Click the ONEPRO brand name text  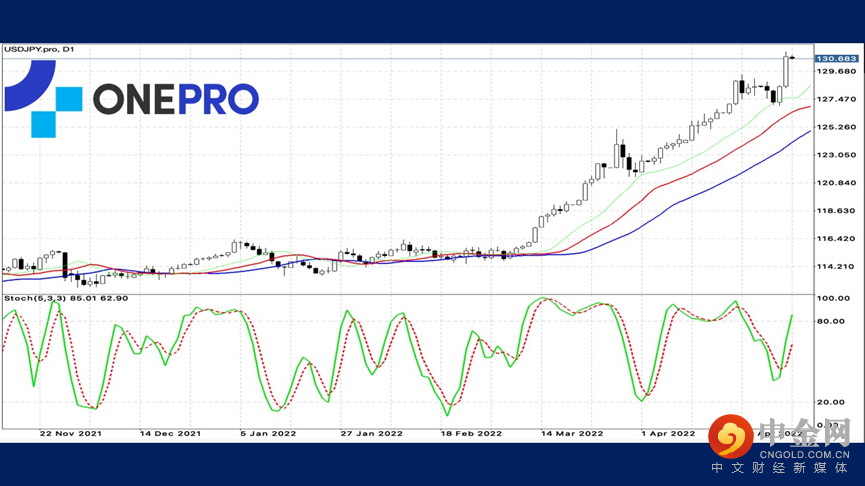pyautogui.click(x=176, y=99)
